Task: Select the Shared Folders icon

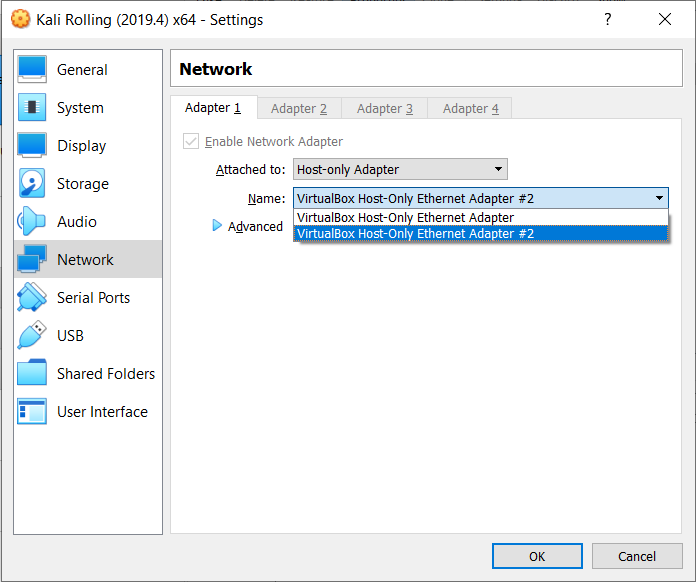Action: pyautogui.click(x=32, y=373)
